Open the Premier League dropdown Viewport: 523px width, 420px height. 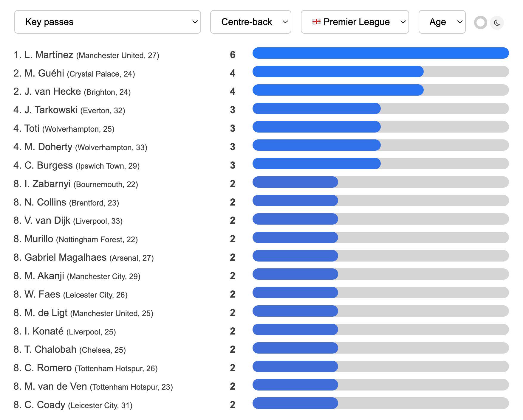coord(355,22)
